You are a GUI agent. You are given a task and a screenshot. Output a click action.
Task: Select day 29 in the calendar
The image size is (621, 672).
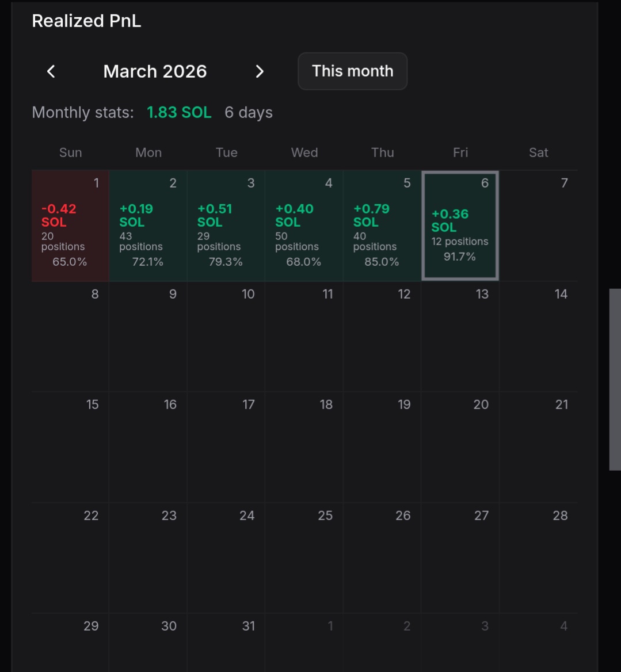pos(70,643)
